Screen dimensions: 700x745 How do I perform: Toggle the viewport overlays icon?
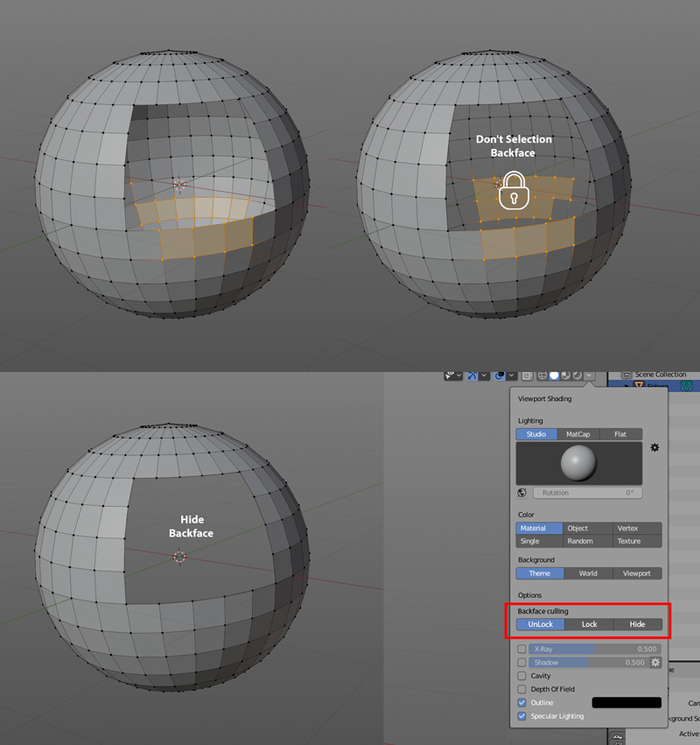point(500,376)
